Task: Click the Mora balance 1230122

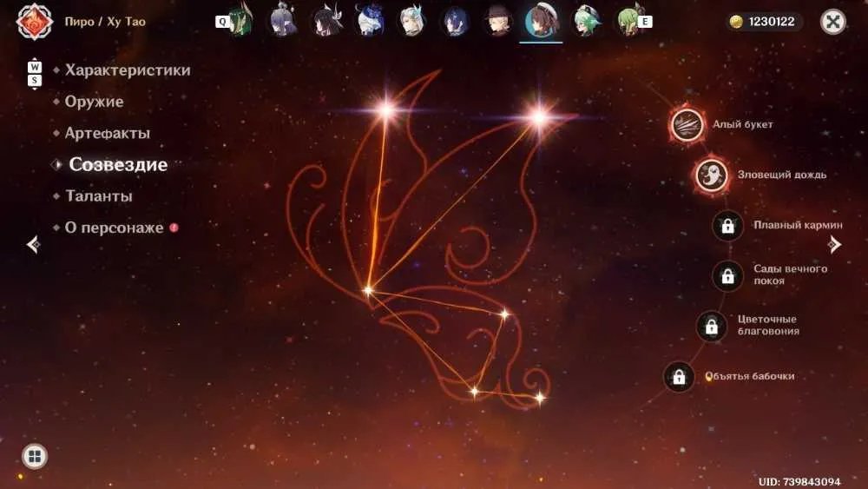Action: (x=771, y=22)
